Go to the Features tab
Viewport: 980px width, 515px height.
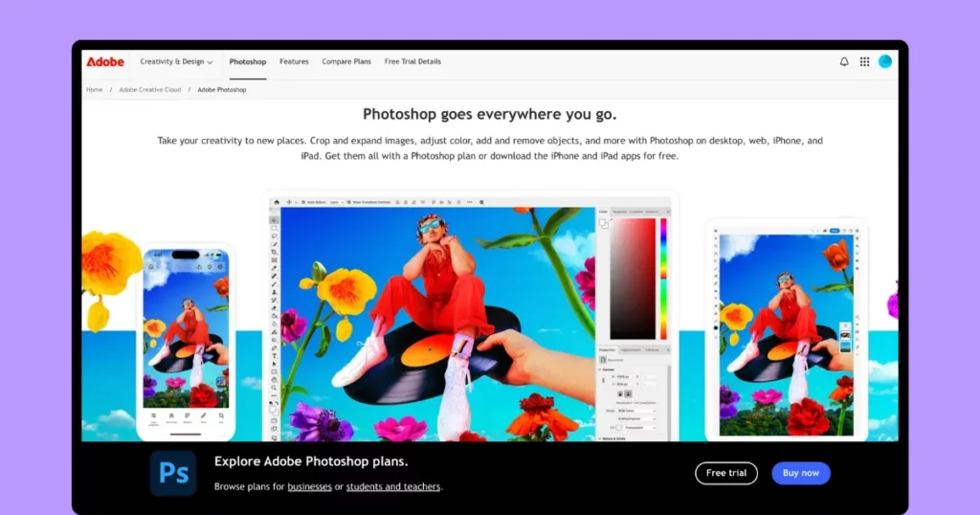[x=294, y=62]
